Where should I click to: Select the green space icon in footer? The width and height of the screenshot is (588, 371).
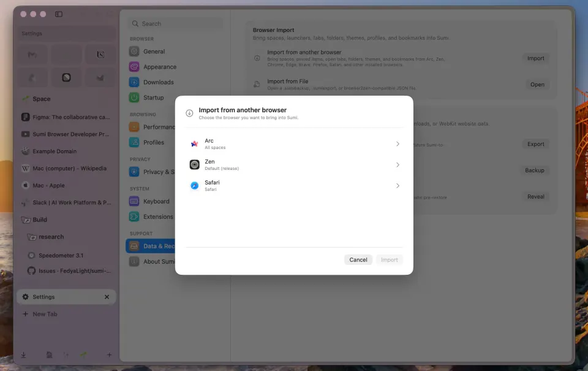click(83, 355)
